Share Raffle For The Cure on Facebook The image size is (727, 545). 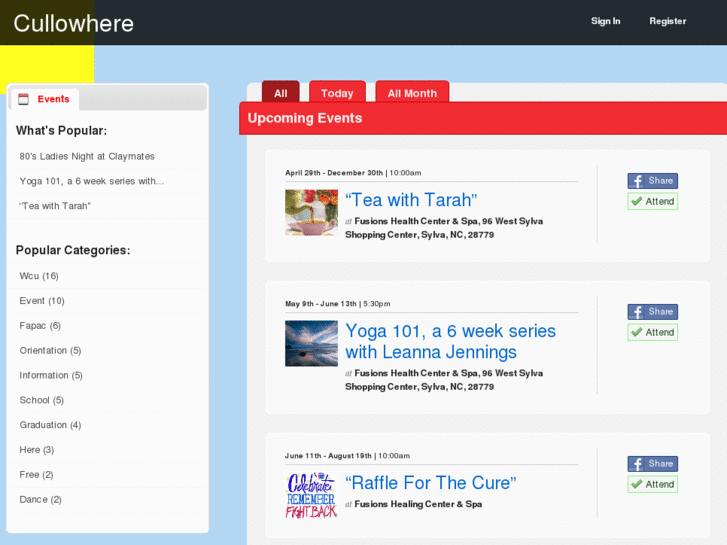click(x=652, y=463)
